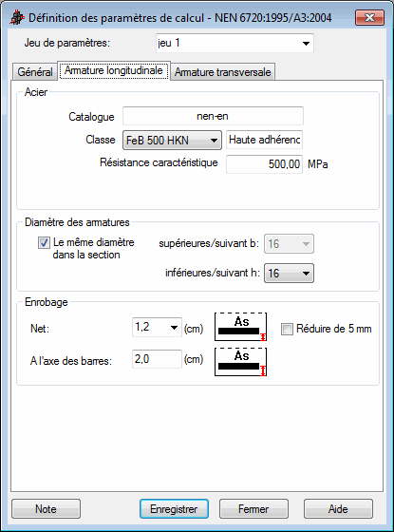Click the Fermer button
394x532 pixels.
(253, 508)
